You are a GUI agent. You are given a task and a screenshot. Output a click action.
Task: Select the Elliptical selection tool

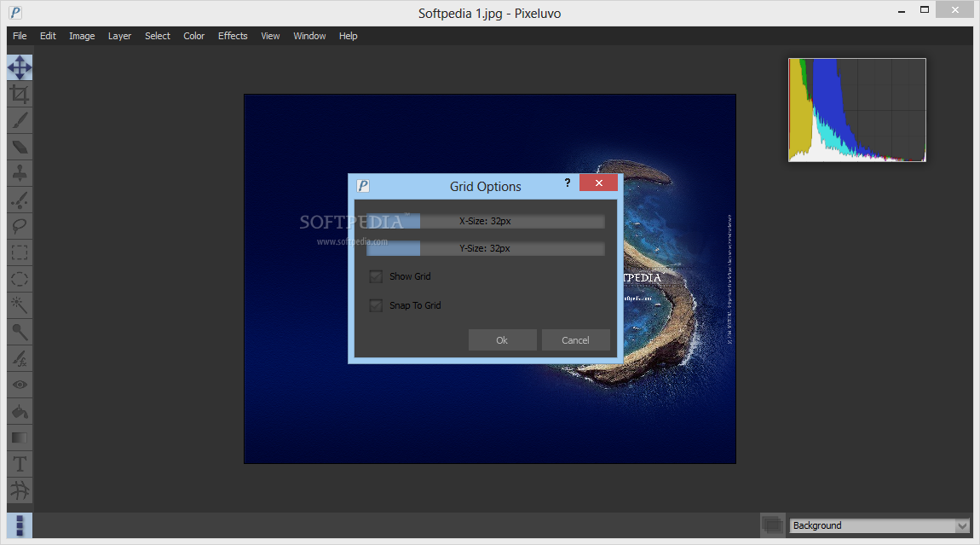point(20,279)
